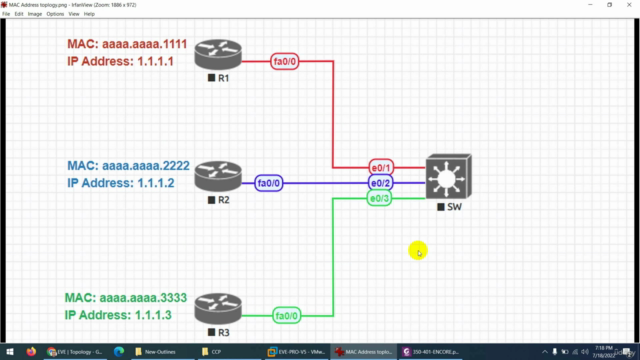Click the IP Address 1.1.1.1 text
Screen dimensions: 640x360
120,62
